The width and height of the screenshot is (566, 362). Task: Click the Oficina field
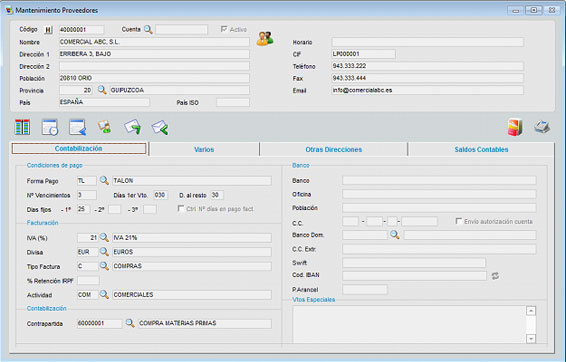(439, 194)
